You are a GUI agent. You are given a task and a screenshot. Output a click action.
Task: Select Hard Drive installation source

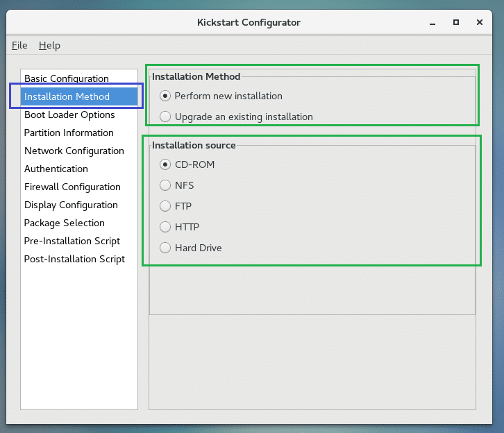[x=165, y=248]
